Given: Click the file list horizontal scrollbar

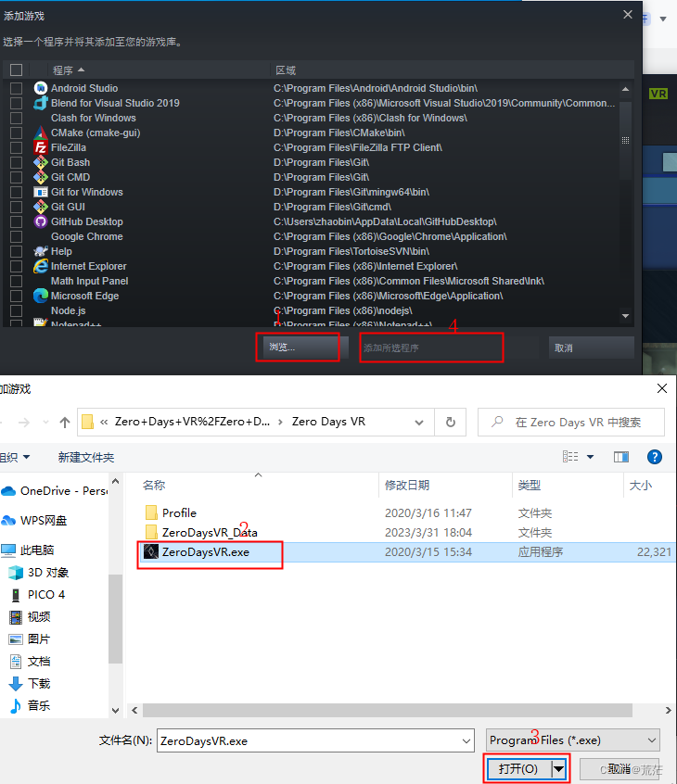Looking at the screenshot, I should click(388, 710).
